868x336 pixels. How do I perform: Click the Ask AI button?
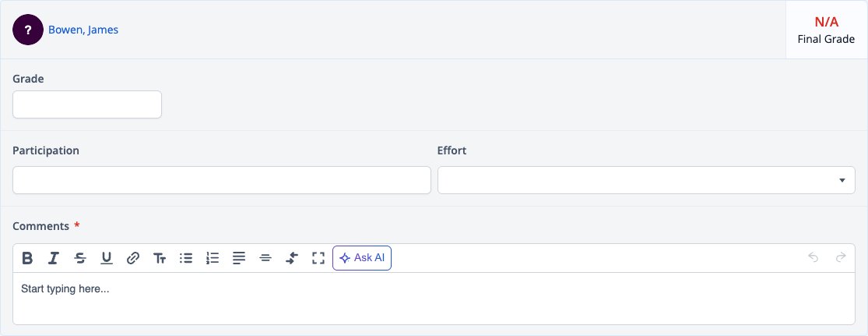pyautogui.click(x=362, y=258)
